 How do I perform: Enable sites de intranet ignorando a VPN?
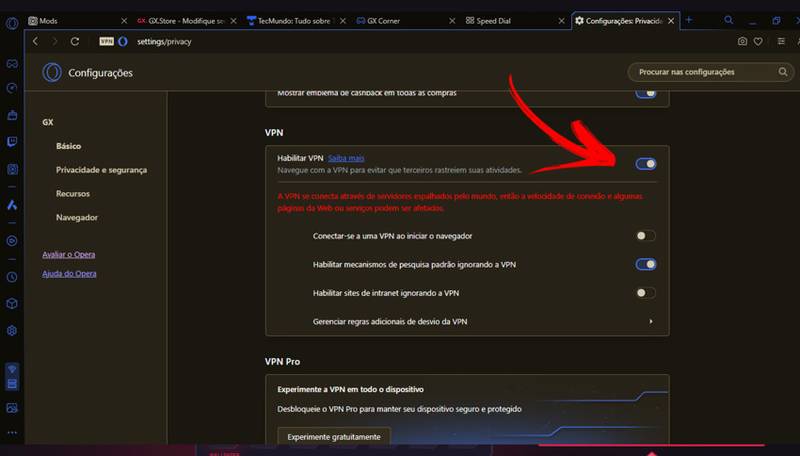(646, 293)
